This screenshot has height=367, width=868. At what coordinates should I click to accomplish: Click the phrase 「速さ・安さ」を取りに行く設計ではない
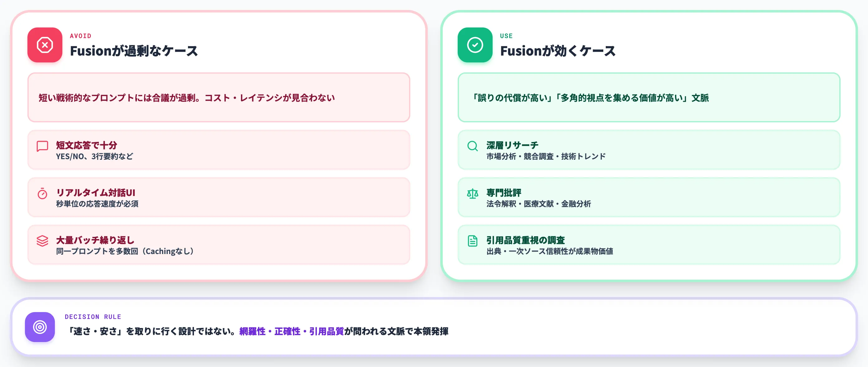click(x=150, y=331)
